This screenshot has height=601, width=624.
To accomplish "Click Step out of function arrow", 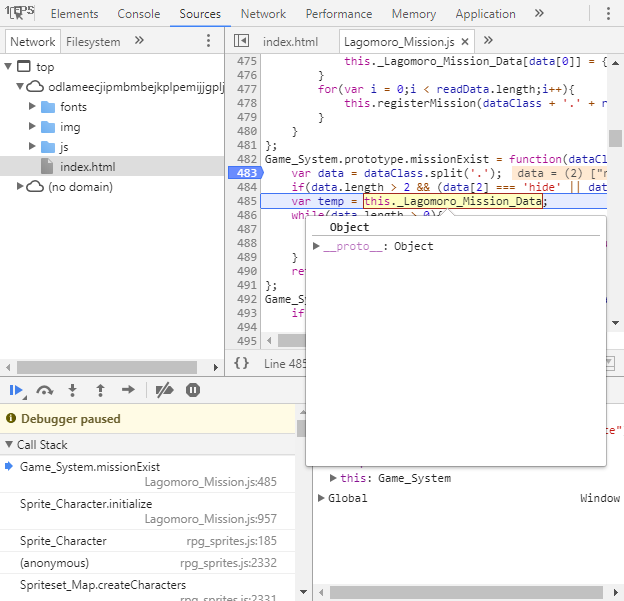I will point(100,390).
